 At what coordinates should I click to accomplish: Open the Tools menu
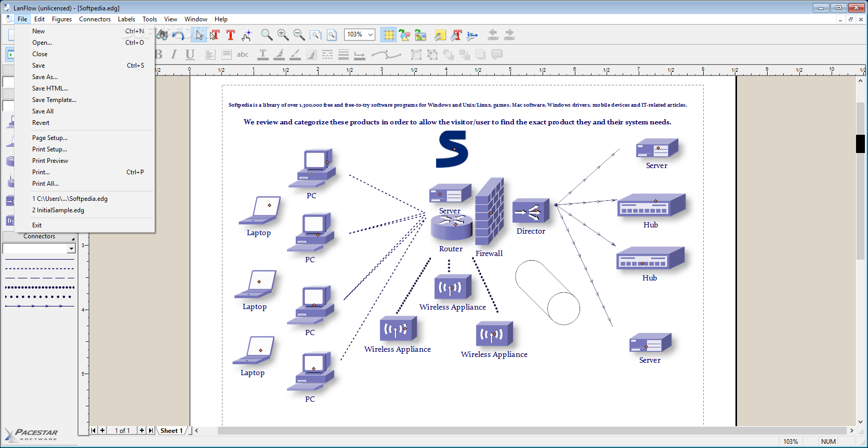click(150, 19)
